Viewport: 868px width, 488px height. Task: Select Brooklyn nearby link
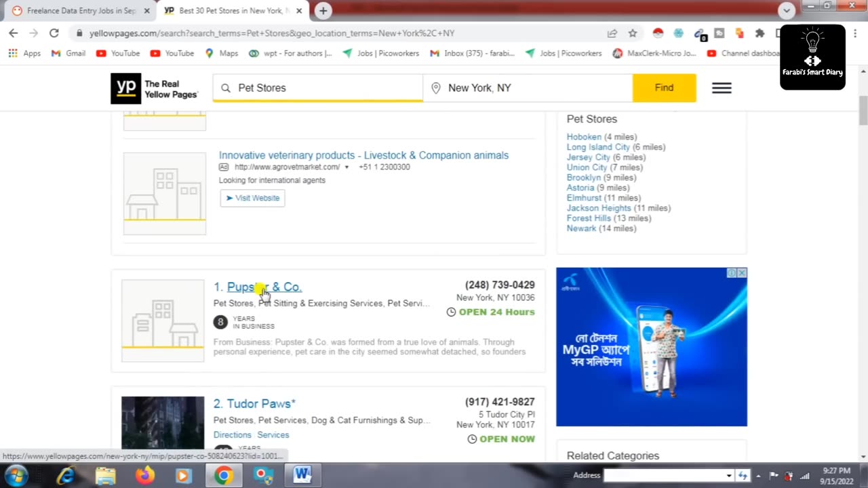[584, 178]
